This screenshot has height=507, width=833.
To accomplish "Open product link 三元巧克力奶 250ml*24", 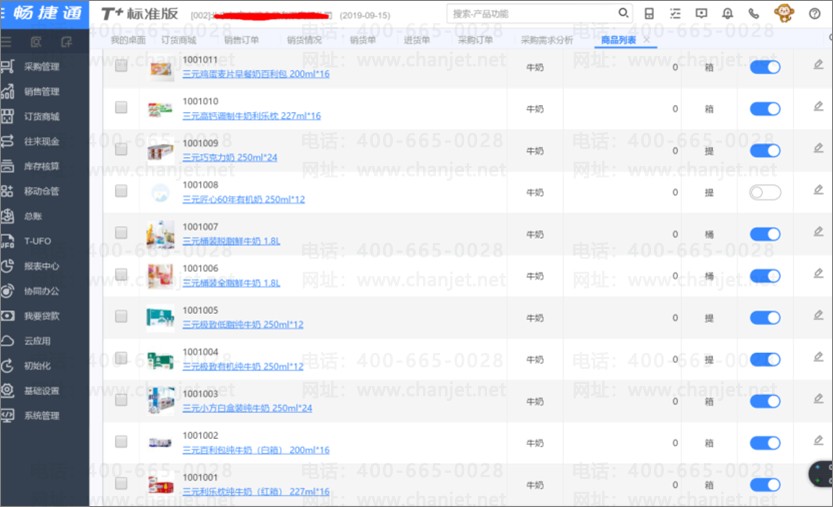I will tap(230, 157).
